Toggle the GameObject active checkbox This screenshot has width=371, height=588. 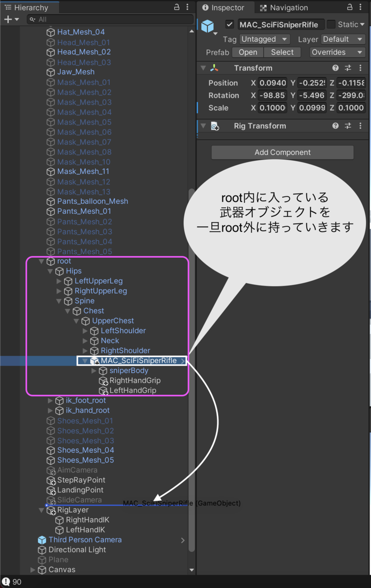click(x=229, y=24)
